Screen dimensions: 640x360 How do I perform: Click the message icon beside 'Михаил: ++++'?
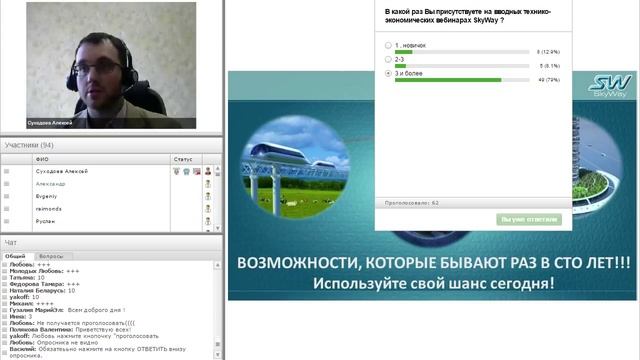click(5, 304)
